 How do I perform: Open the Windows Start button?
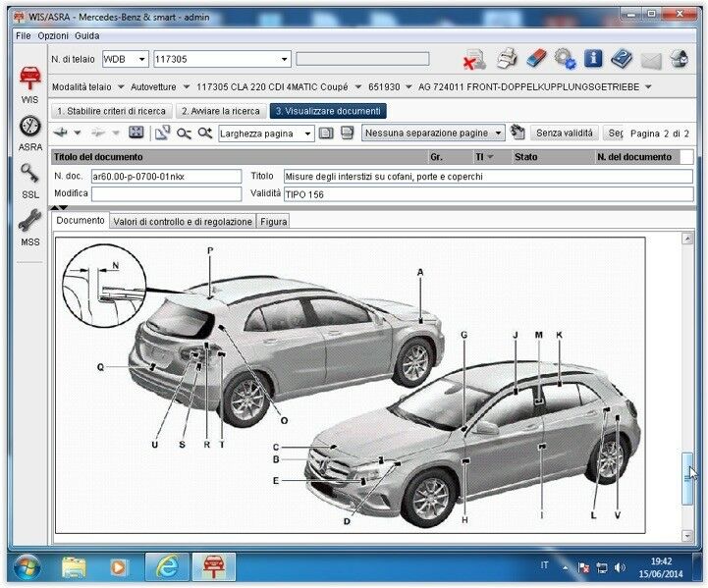pos(27,566)
